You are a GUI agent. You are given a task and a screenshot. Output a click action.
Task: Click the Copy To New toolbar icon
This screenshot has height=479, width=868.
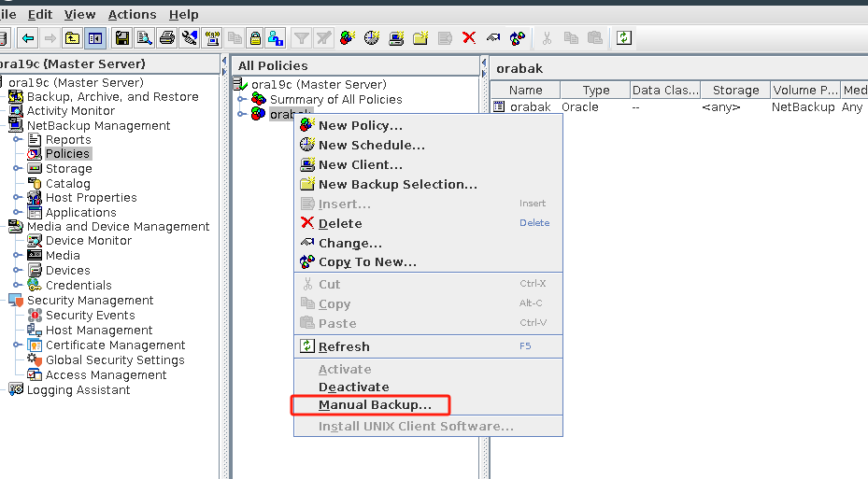coord(517,38)
